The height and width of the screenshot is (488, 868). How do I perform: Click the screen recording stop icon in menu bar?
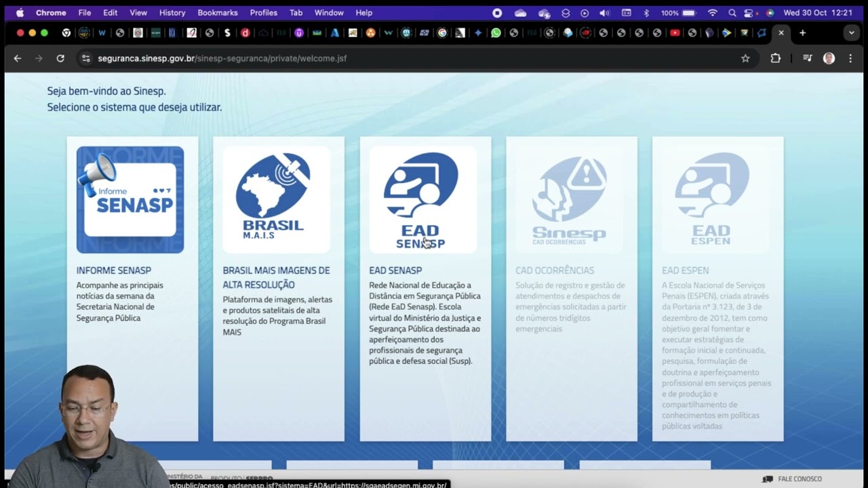[497, 13]
